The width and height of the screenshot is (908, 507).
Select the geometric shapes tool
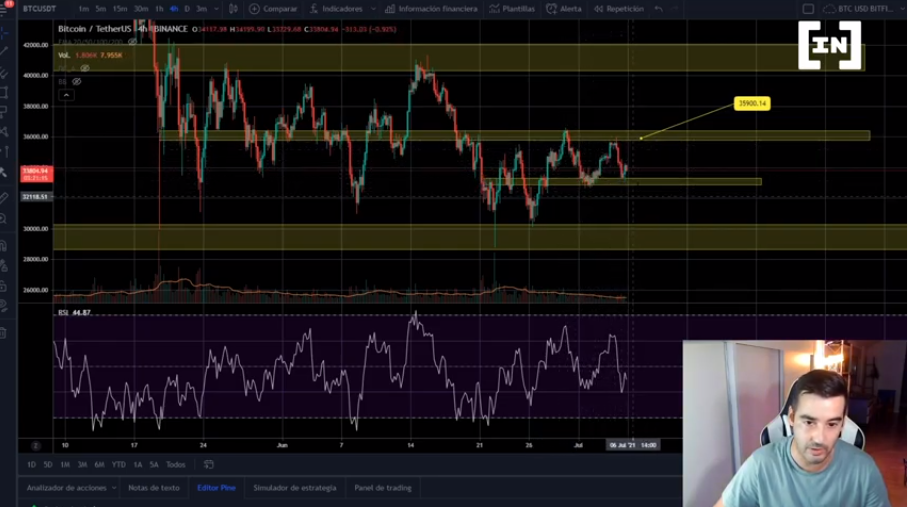coord(4,93)
